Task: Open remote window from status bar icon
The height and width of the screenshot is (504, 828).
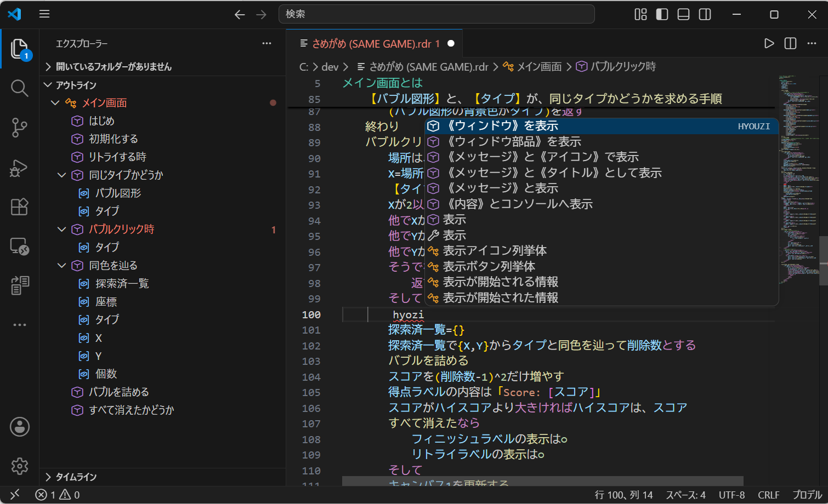Action: coord(15,495)
